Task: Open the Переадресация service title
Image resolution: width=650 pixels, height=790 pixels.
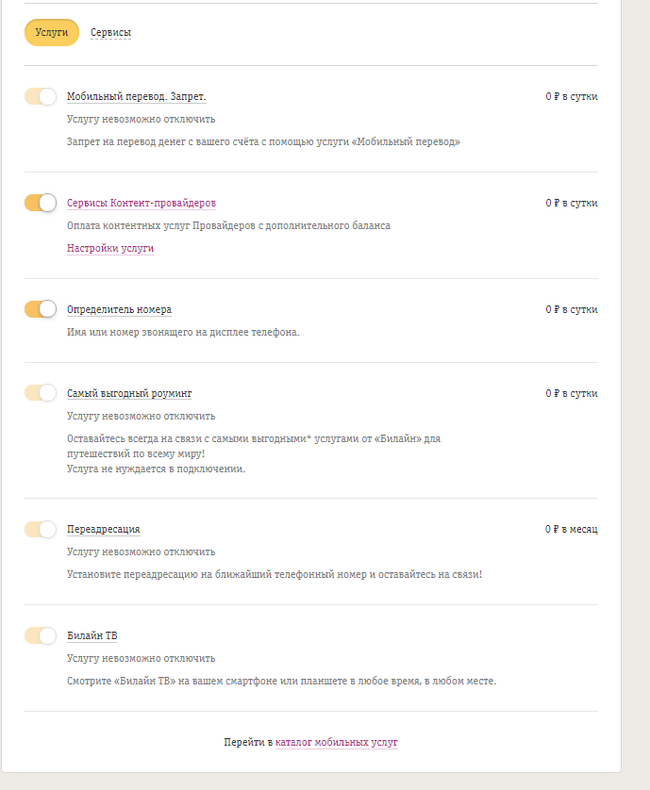Action: click(103, 530)
